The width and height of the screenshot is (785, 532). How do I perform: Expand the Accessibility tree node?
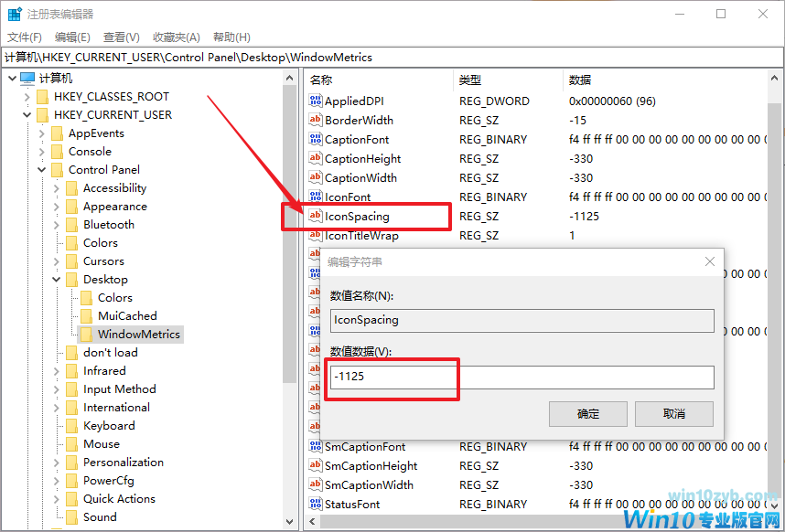tap(57, 188)
